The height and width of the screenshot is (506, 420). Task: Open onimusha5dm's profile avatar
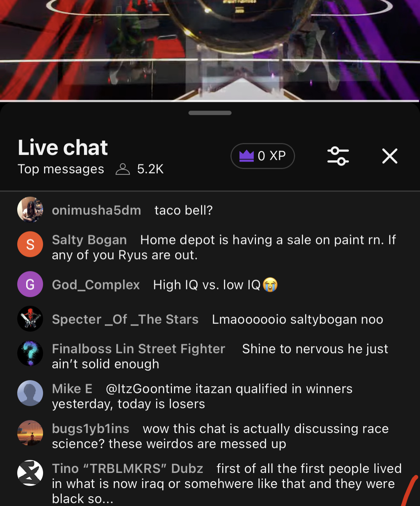[30, 210]
